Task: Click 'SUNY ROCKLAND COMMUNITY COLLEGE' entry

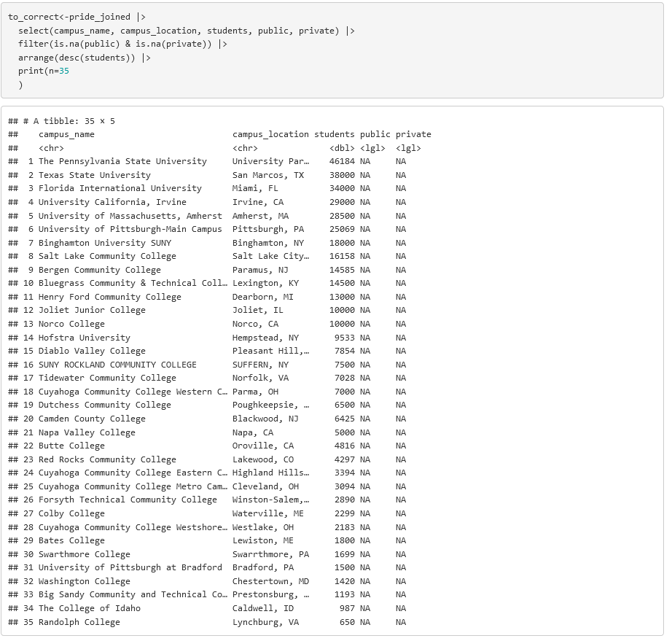Action: click(x=117, y=365)
